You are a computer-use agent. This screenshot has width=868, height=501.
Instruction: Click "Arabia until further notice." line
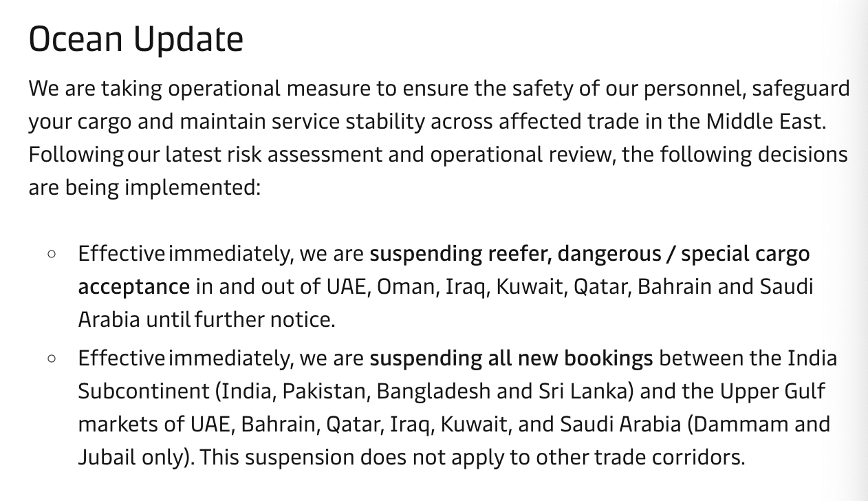coord(206,319)
